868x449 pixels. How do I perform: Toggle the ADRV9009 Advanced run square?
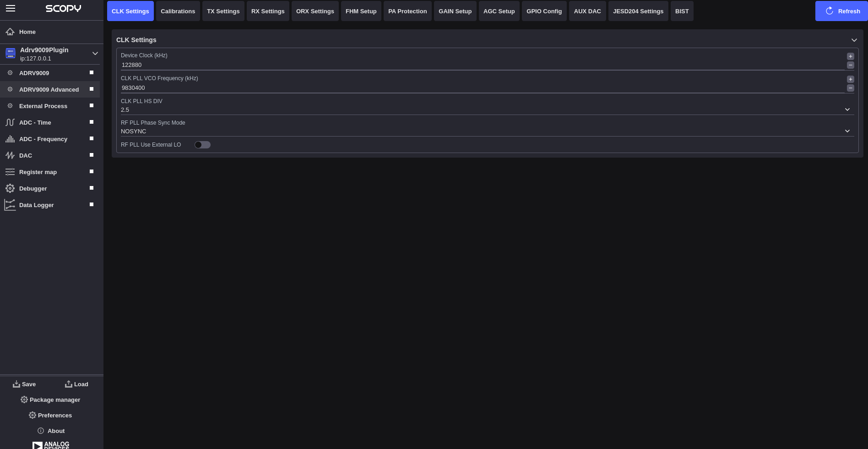(91, 89)
